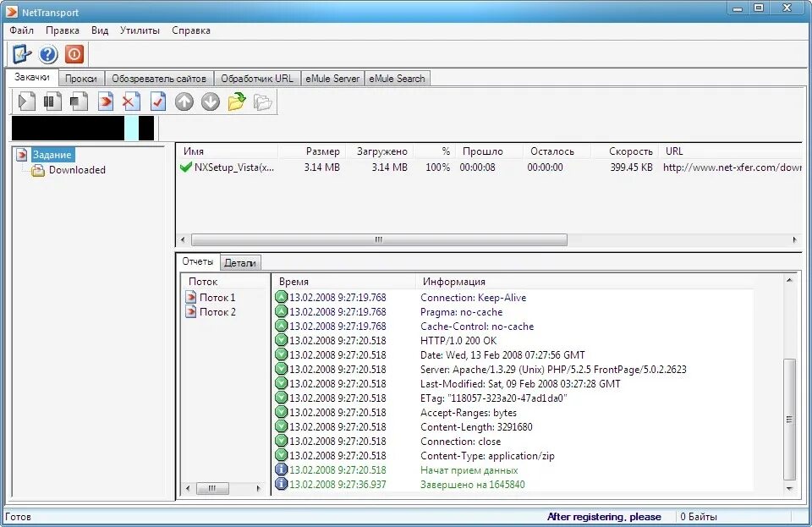812x527 pixels.
Task: Click the Информация column header
Action: coord(585,282)
